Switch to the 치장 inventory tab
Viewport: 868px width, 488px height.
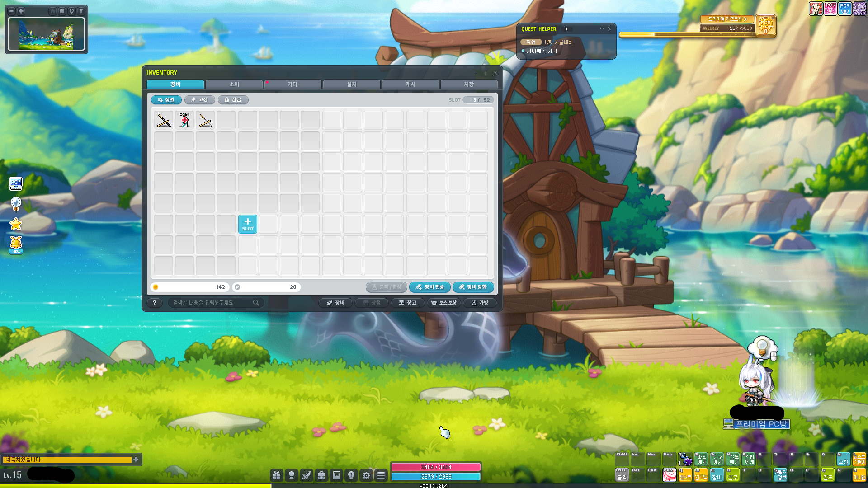click(x=469, y=84)
